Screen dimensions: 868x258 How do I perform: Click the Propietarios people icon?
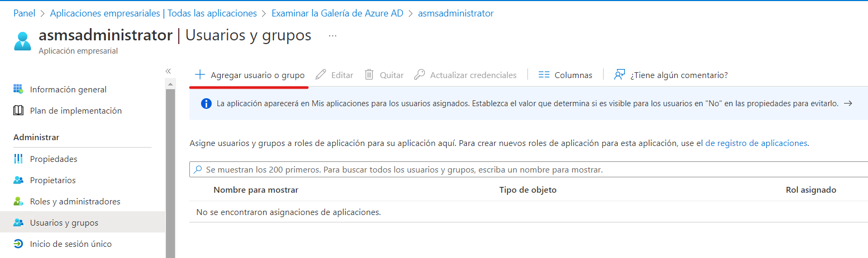coord(18,180)
